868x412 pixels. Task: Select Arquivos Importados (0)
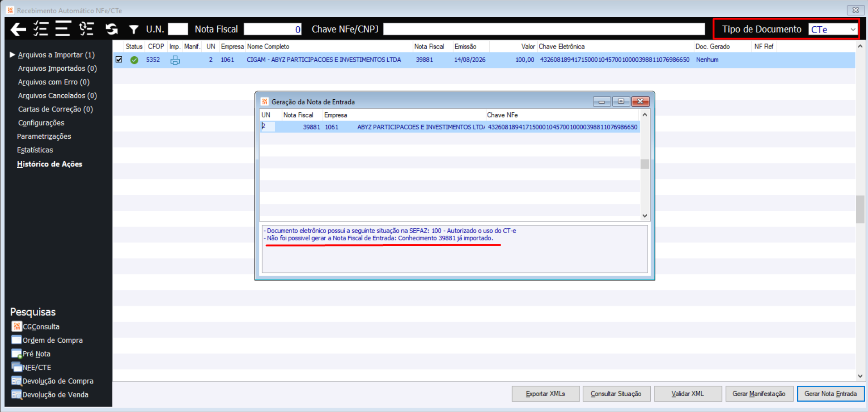click(58, 68)
